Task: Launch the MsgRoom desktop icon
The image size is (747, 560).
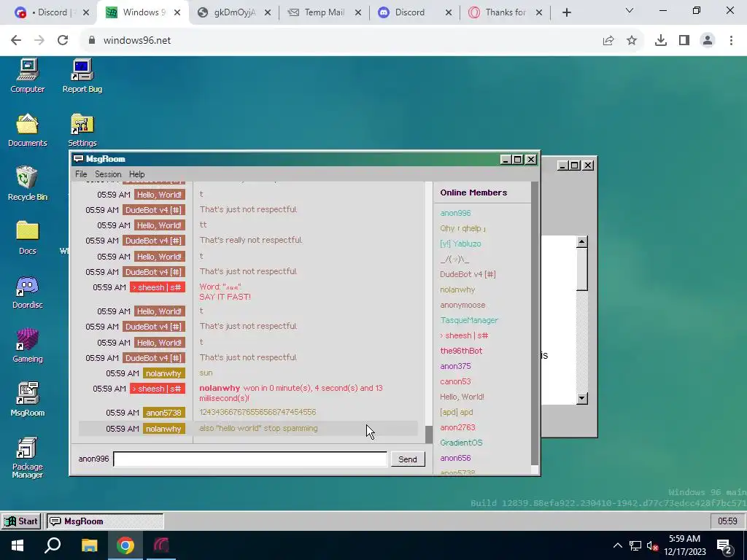Action: click(x=27, y=400)
